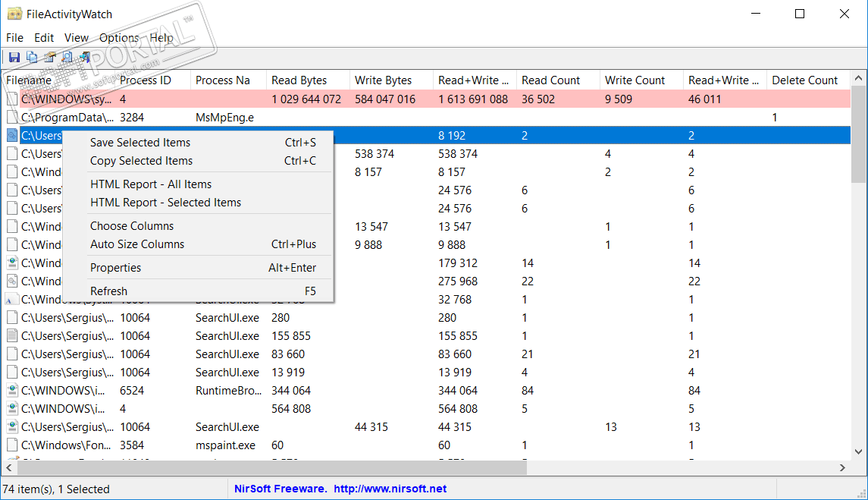Click file icon of mspaint.exe row

[x=12, y=445]
